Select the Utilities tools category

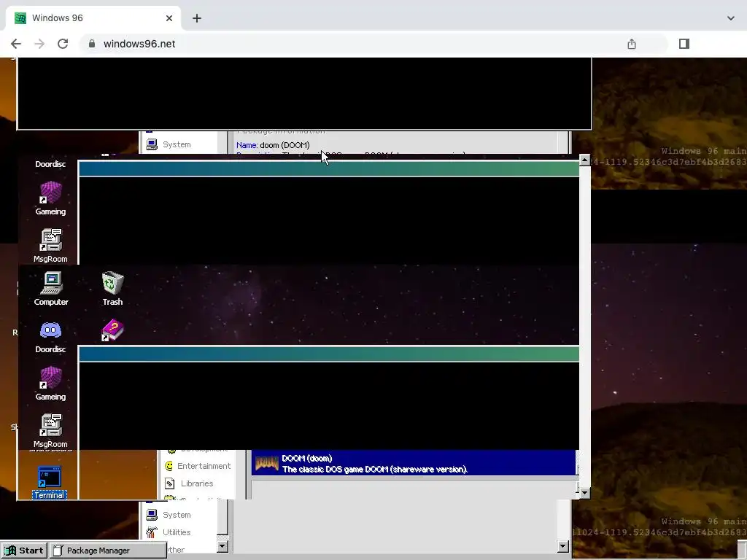point(169,532)
